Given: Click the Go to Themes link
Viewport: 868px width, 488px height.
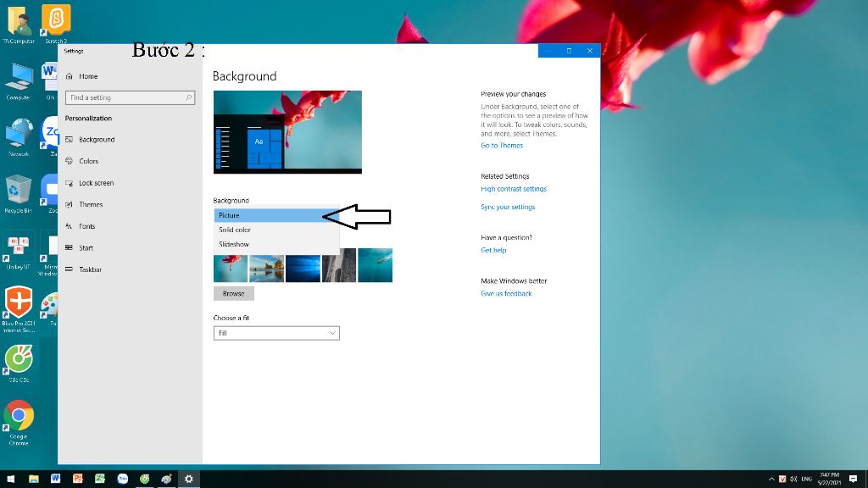Looking at the screenshot, I should (502, 146).
